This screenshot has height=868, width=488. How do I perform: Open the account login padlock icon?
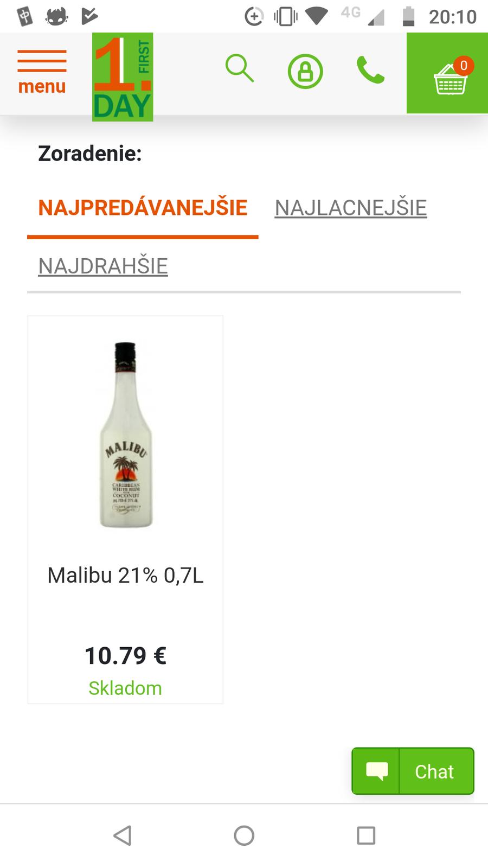[x=305, y=71]
